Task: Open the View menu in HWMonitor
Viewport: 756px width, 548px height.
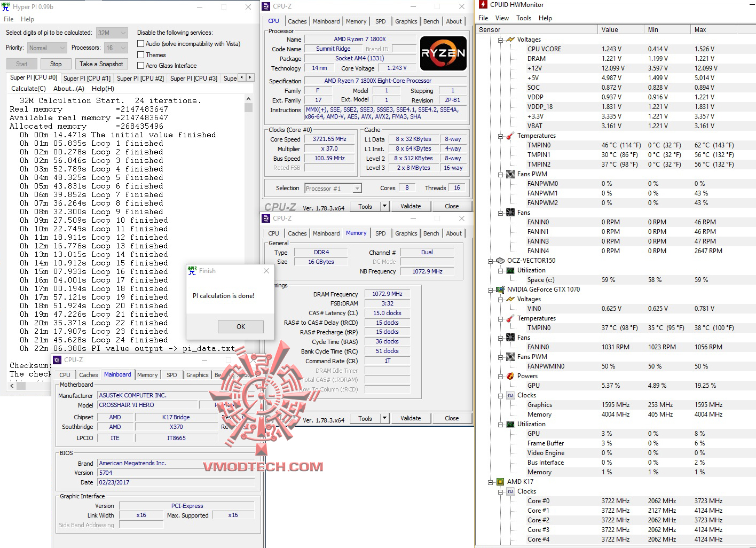Action: click(501, 18)
